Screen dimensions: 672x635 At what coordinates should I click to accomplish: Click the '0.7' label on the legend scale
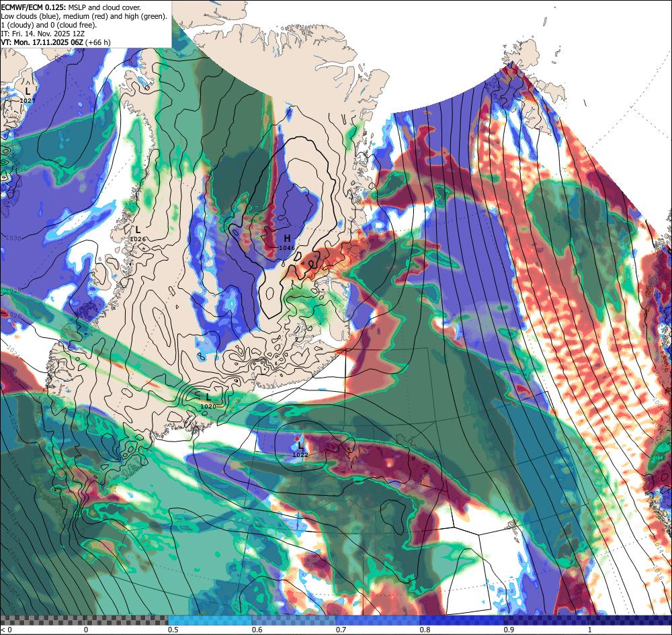coord(341,630)
